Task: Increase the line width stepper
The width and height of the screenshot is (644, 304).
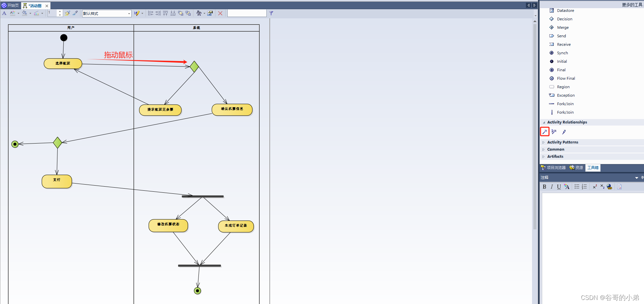Action: 60,12
